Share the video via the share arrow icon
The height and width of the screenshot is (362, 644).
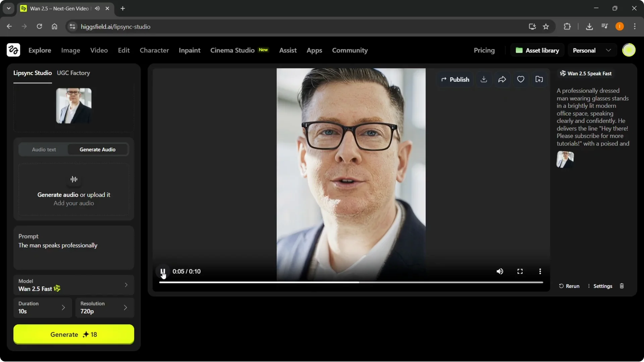click(502, 79)
